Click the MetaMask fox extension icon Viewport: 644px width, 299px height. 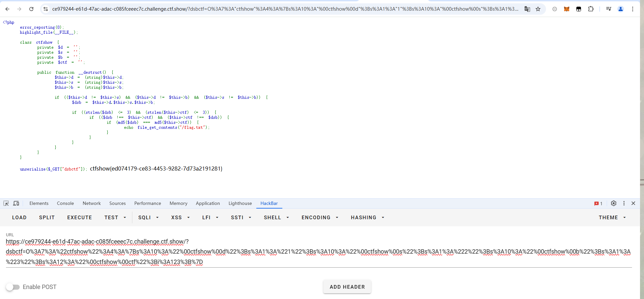coord(566,9)
